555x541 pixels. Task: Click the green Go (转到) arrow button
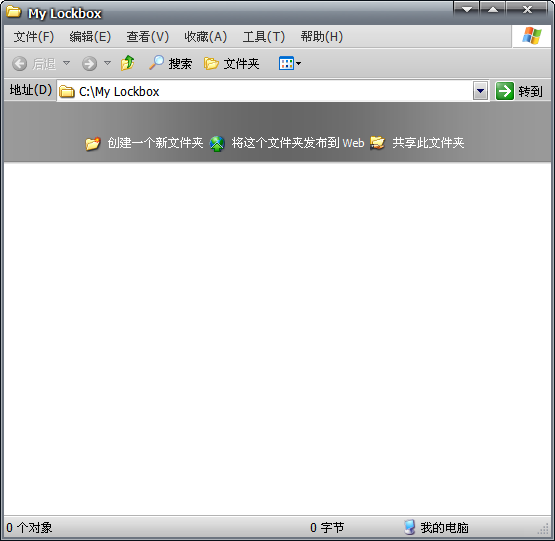point(504,91)
